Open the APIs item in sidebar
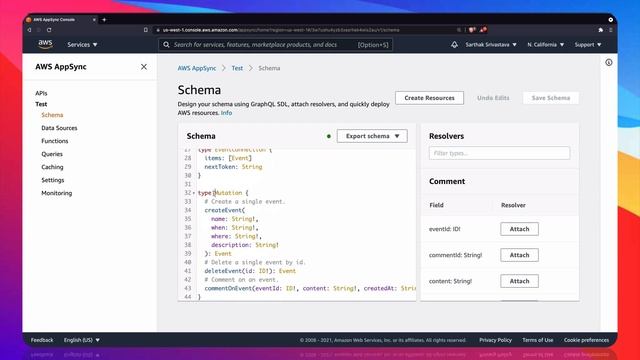640x360 pixels. (x=41, y=93)
